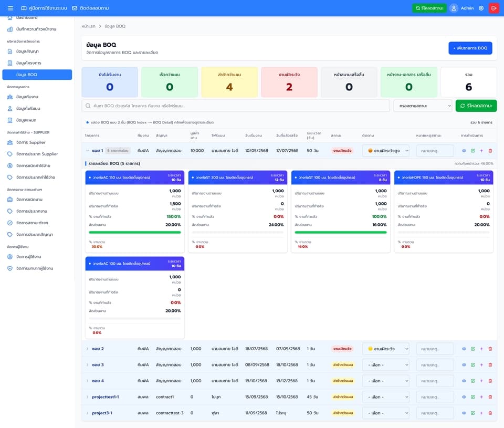
Task: Click the plus icon in งวด 4 row
Action: click(481, 381)
